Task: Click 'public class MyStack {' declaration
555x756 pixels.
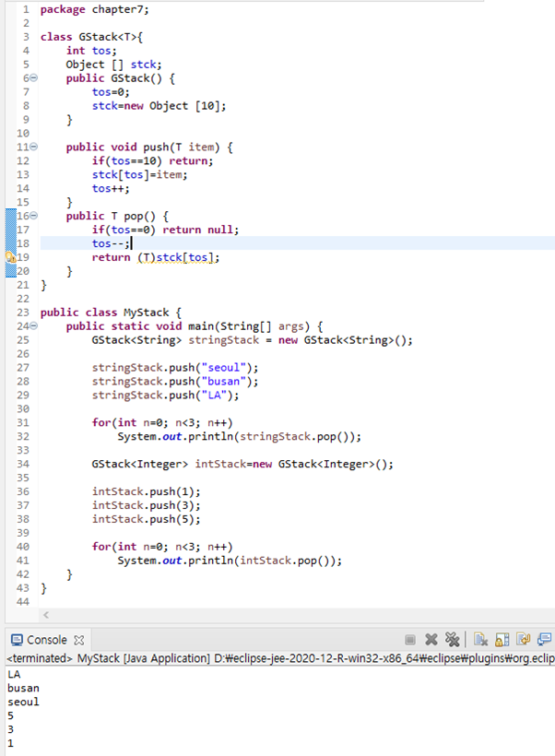Action: (x=111, y=313)
